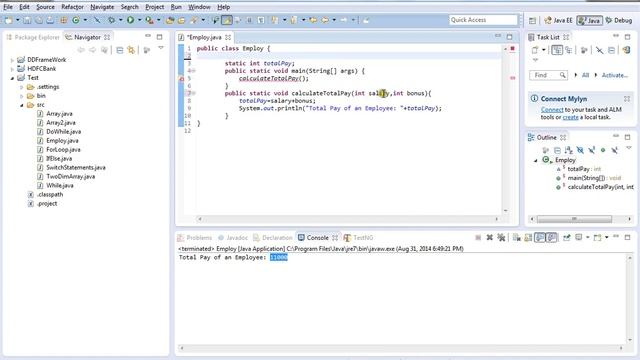Toggle Hide Local Types in Outline
The image size is (640, 360).
click(614, 150)
